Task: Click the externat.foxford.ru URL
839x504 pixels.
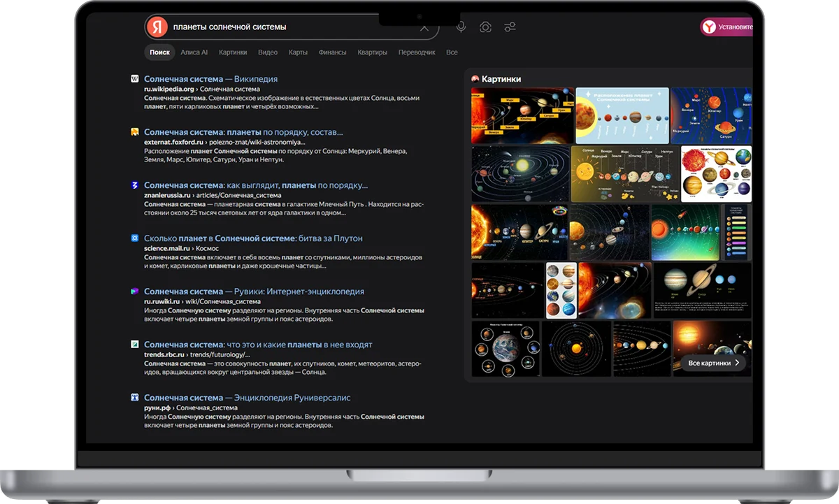Action: (173, 142)
